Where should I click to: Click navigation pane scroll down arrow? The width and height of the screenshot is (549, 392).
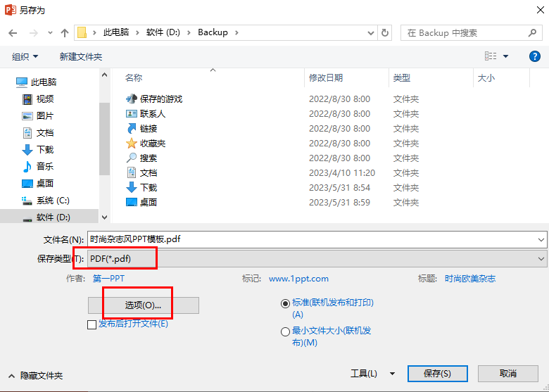click(104, 217)
